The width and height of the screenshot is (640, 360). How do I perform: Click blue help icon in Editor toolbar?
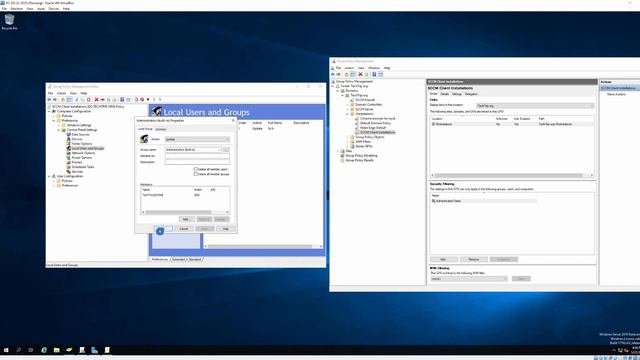(x=122, y=99)
